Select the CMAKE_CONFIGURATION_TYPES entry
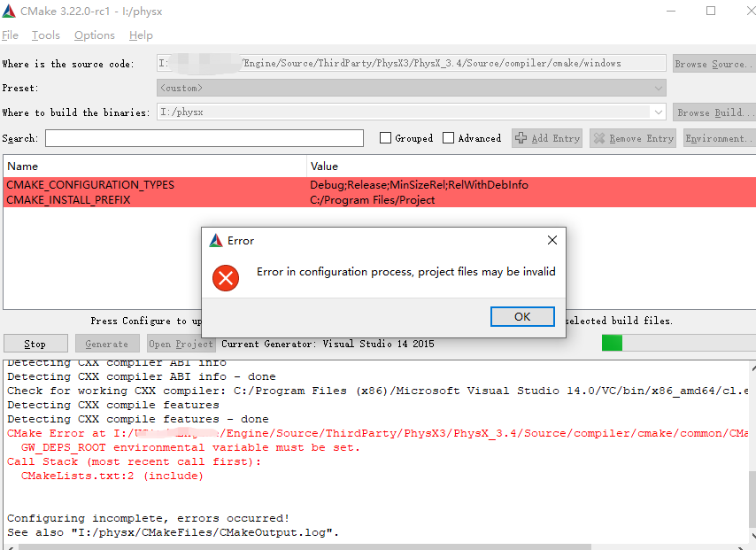 tap(90, 185)
